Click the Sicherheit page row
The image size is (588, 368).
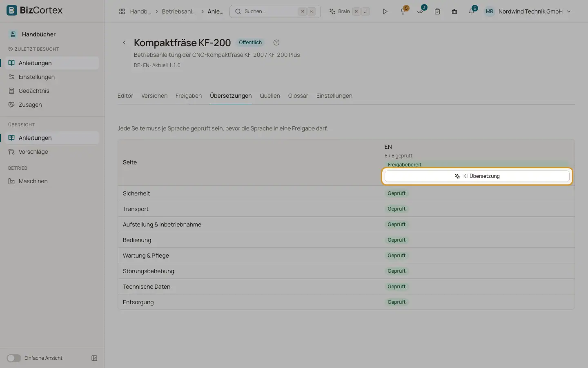pos(346,193)
